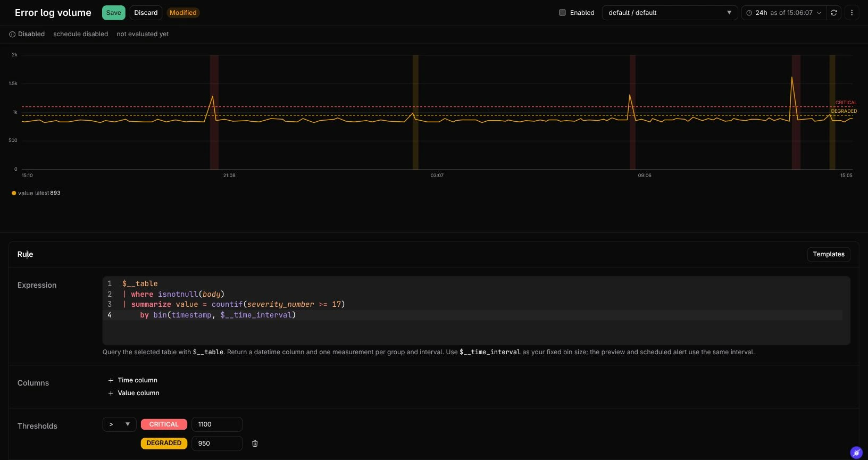This screenshot has width=868, height=460.
Task: Click the CRITICAL label on the chart
Action: 846,103
